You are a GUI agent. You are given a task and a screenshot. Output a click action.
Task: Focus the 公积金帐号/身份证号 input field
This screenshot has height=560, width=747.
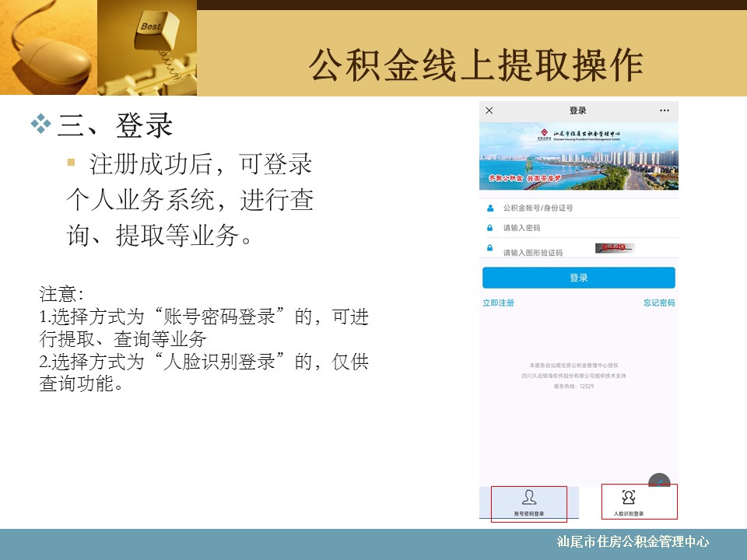(576, 208)
